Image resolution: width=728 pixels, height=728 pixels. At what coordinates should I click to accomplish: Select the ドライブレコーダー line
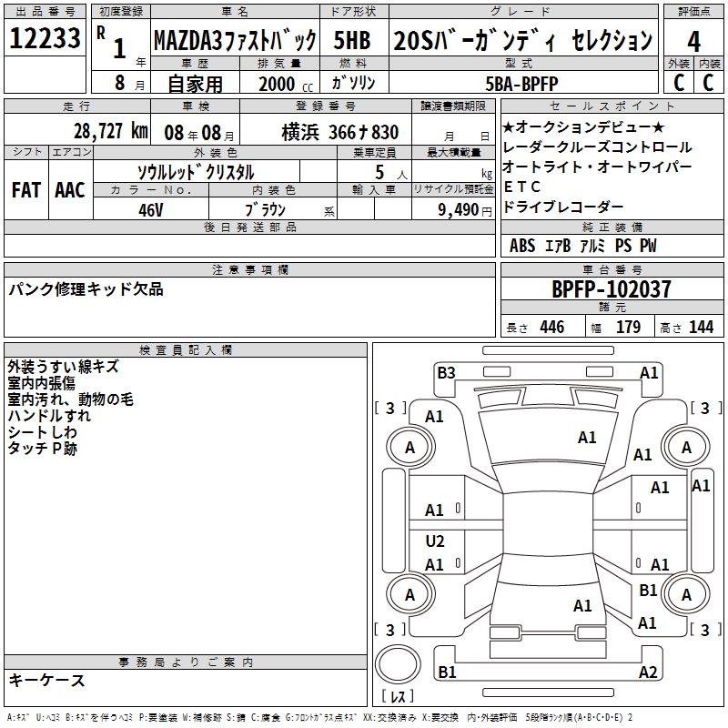pos(562,207)
